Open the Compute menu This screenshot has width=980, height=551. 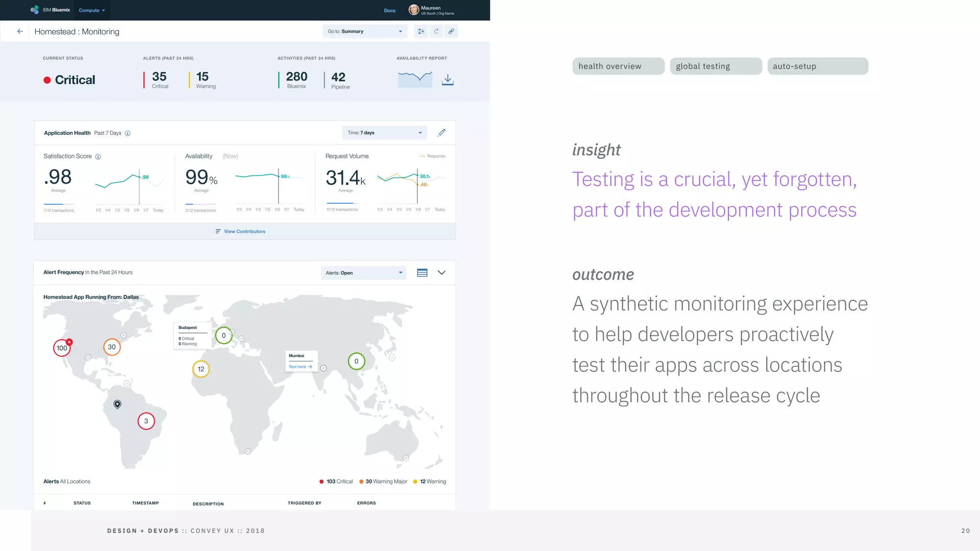point(92,10)
